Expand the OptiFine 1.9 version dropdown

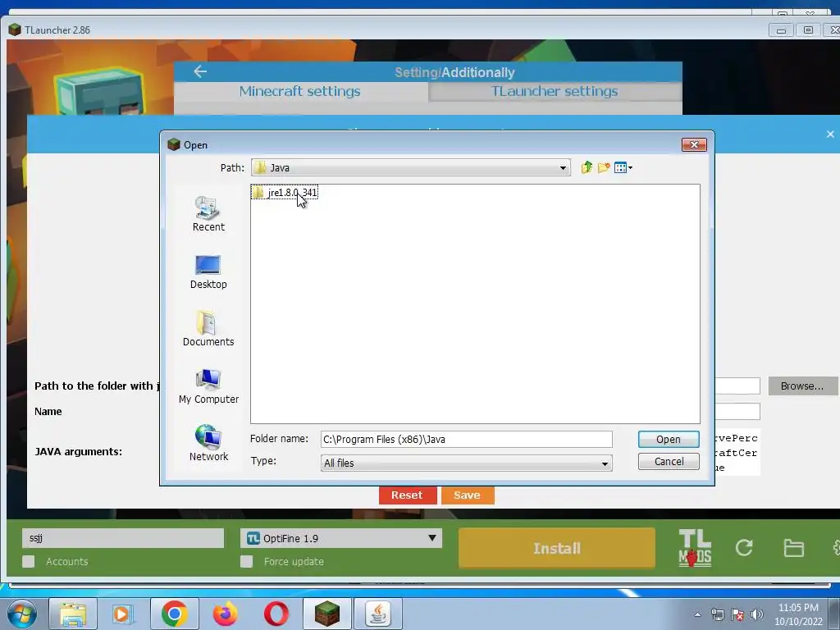coord(341,538)
